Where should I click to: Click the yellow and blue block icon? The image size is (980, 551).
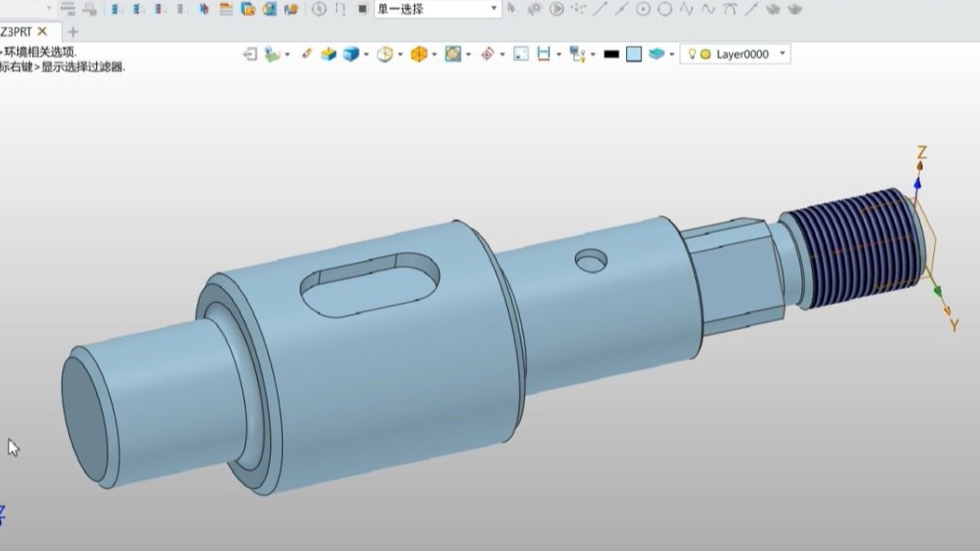point(328,54)
